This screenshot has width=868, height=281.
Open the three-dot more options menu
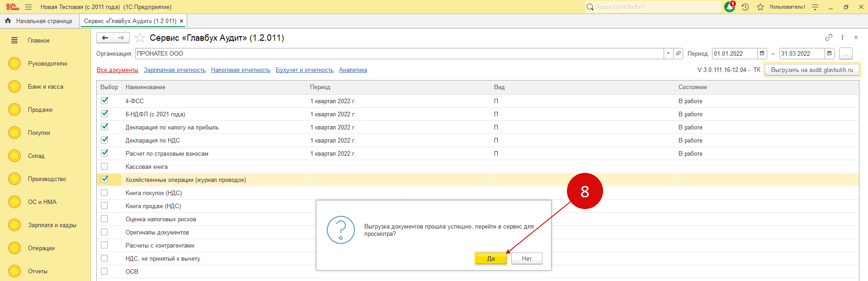pyautogui.click(x=842, y=38)
